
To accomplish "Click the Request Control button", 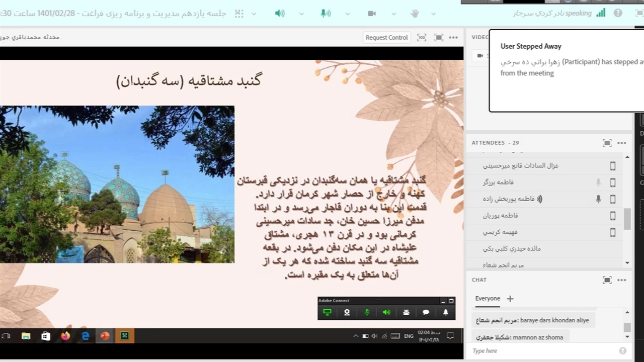I will [x=386, y=37].
